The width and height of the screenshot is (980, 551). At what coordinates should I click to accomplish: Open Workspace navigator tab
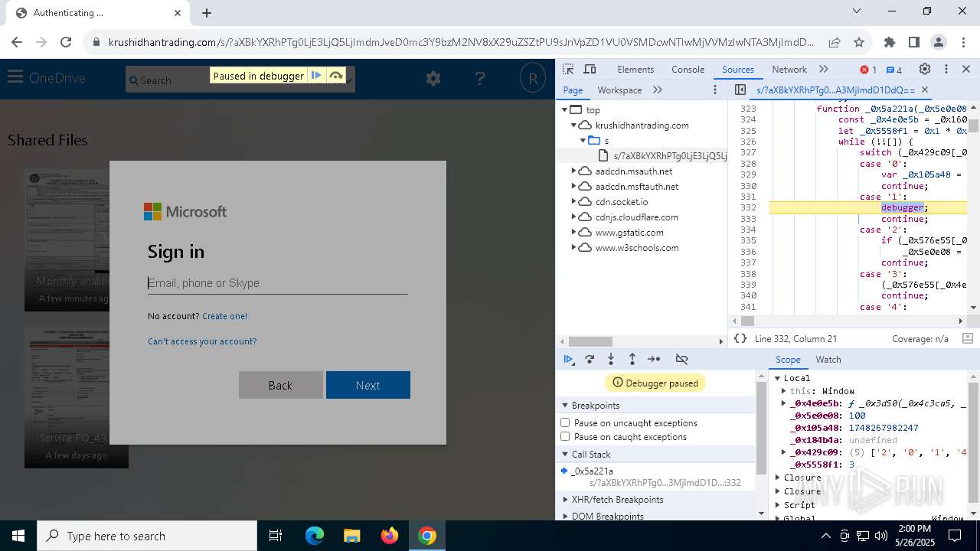[619, 90]
